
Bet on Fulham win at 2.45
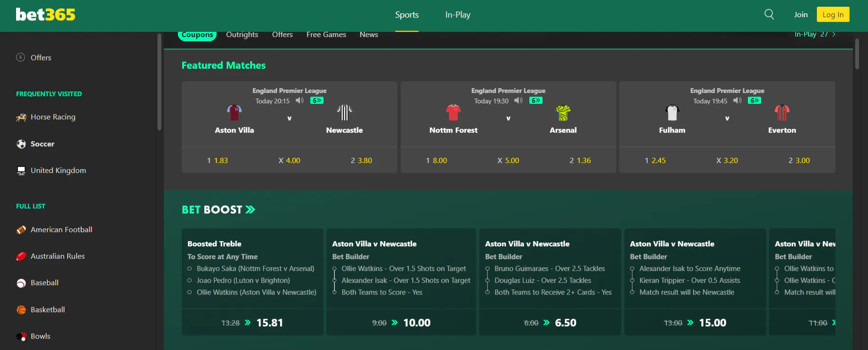pyautogui.click(x=655, y=161)
